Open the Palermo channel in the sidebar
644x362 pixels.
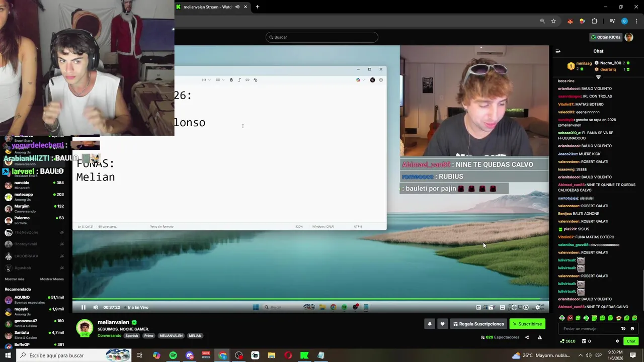click(34, 220)
